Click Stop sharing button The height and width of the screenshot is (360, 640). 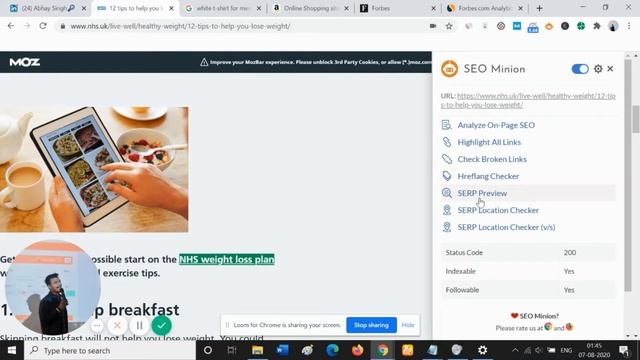(x=371, y=325)
